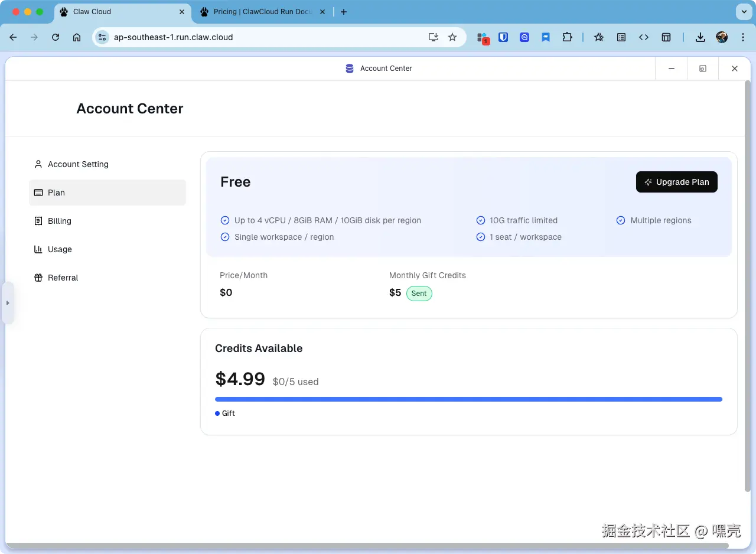
Task: Click the star sparkle toolbar icon
Action: coord(599,37)
